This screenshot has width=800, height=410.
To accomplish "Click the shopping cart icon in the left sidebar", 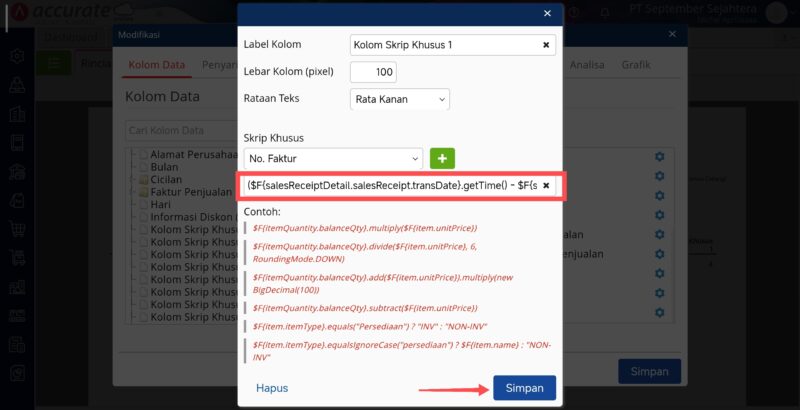I will [17, 229].
